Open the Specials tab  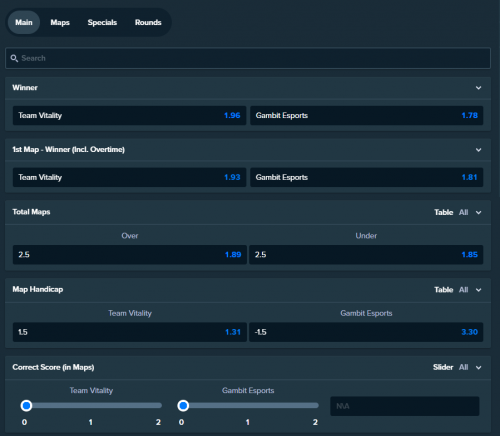102,22
